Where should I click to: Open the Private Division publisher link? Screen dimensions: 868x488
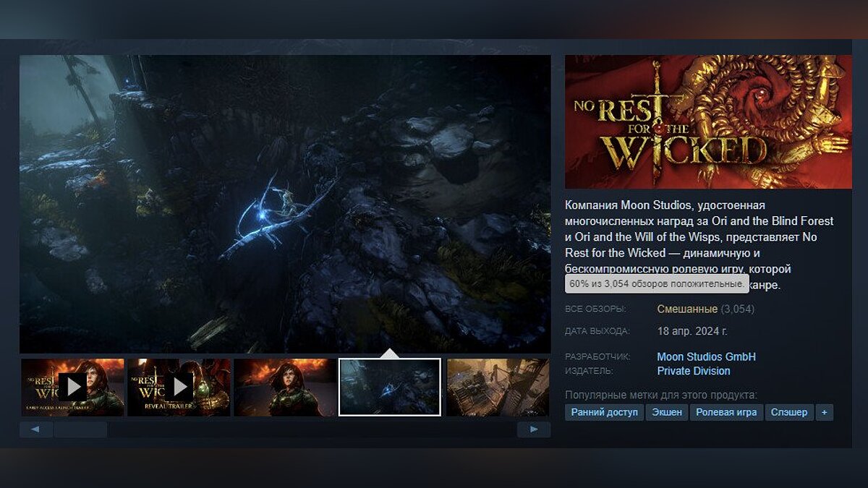click(694, 371)
